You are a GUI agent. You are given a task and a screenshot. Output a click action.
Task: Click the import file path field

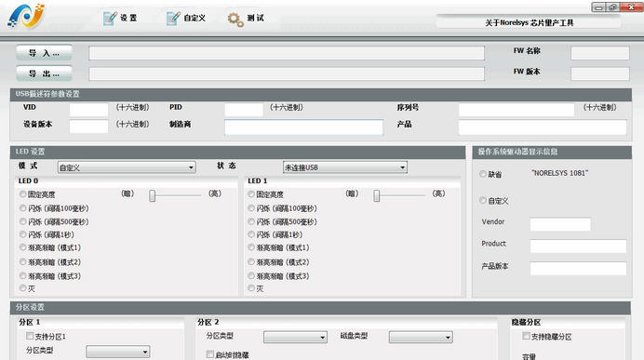tap(287, 53)
